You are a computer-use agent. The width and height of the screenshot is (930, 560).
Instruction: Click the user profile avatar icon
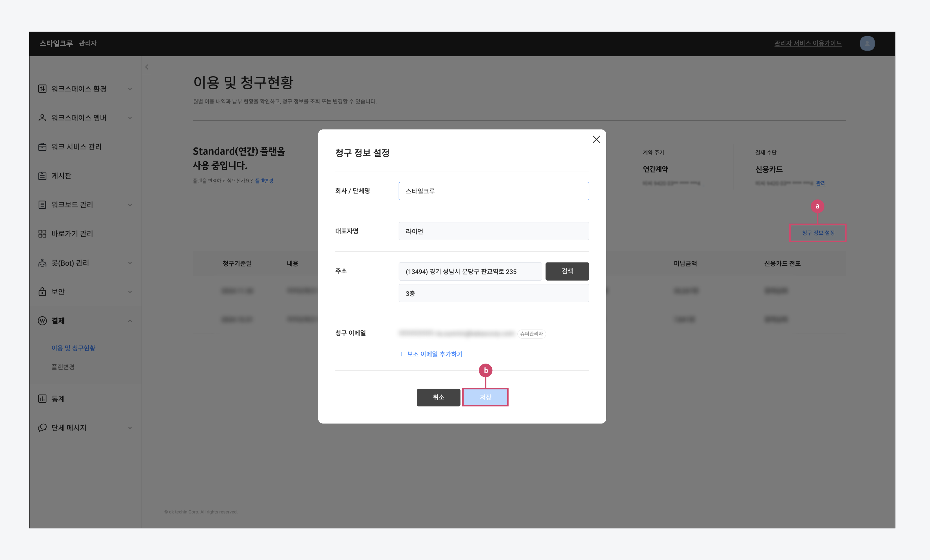867,43
